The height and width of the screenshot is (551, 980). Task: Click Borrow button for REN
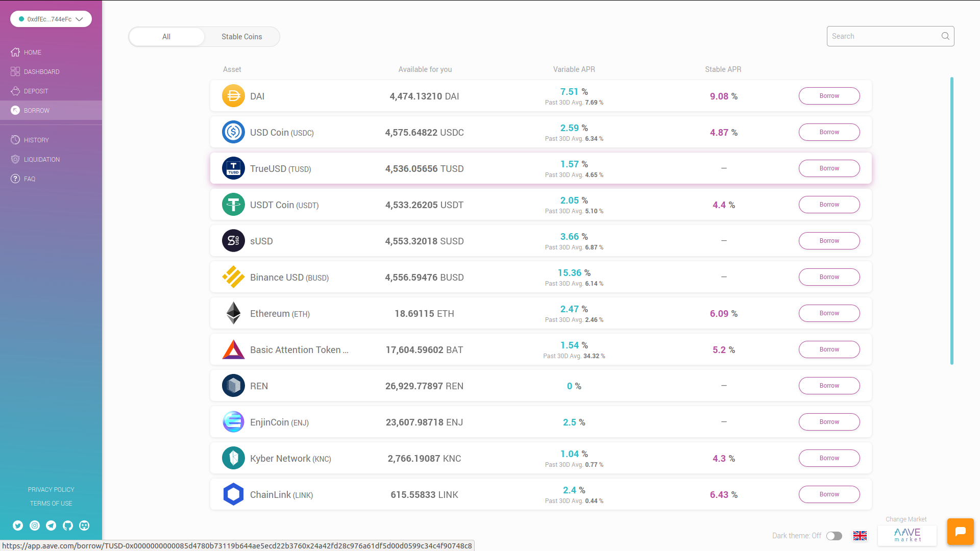click(x=829, y=386)
